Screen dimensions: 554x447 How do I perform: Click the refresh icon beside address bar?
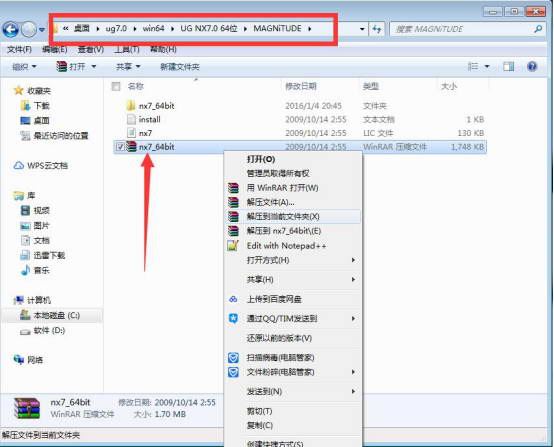[377, 29]
